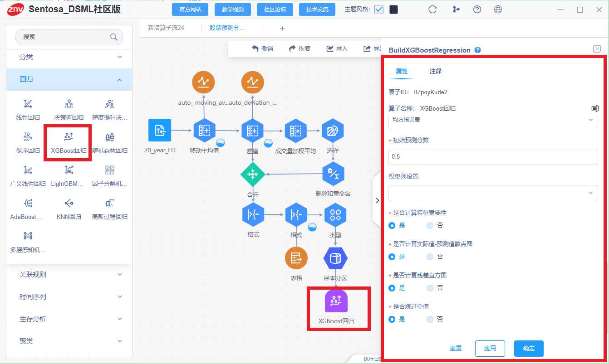Viewport: 609px width, 364px height.
Task: Add a new flow tab with plus
Action: pyautogui.click(x=282, y=29)
